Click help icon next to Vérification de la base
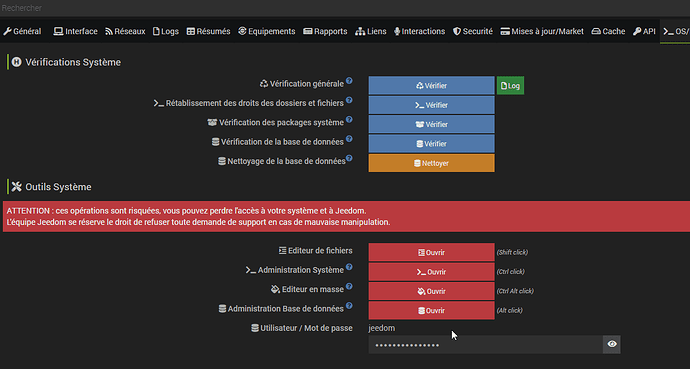 [x=349, y=139]
